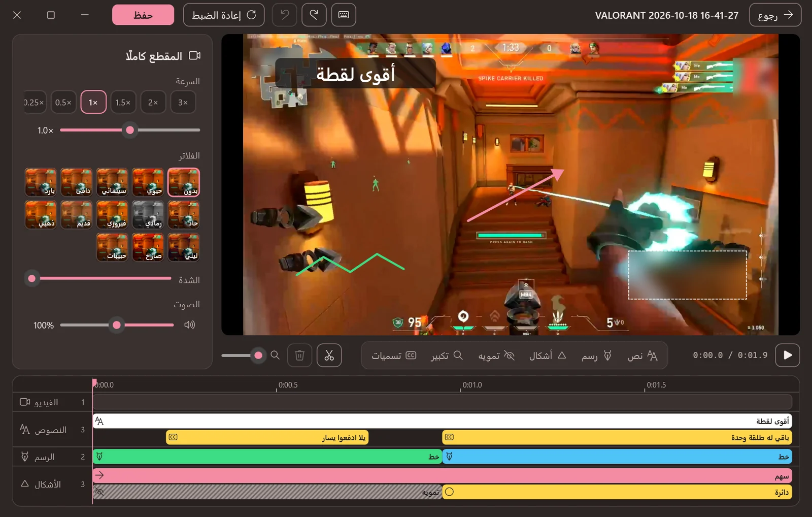The image size is (812, 517).
Task: Select the دائرة circle shape clip
Action: tap(617, 492)
